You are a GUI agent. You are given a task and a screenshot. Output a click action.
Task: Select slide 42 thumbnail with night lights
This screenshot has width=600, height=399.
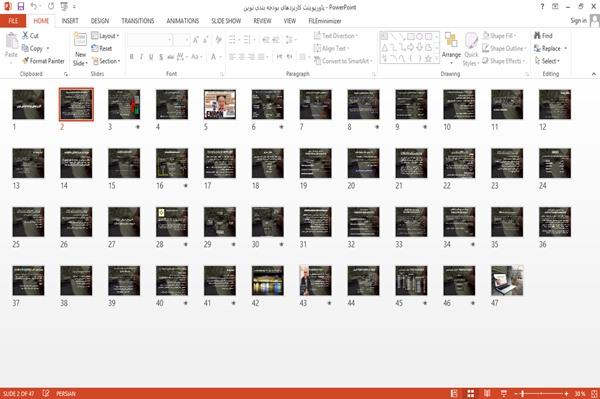(x=267, y=280)
